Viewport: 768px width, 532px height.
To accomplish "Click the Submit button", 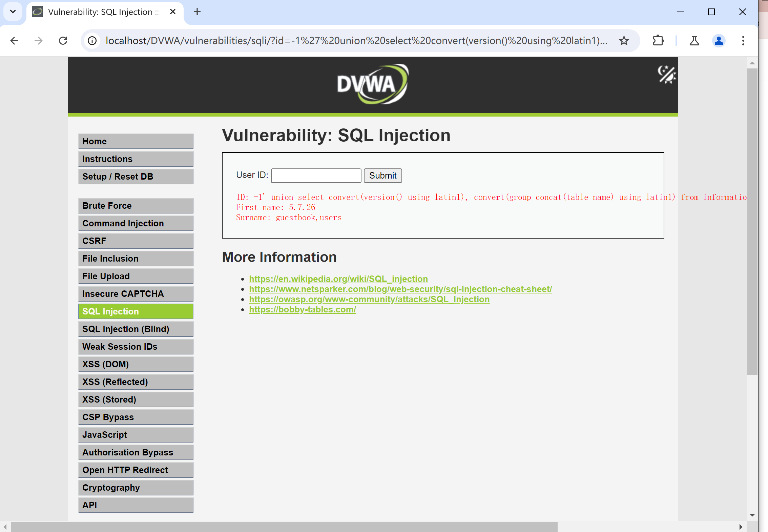I will pyautogui.click(x=382, y=176).
